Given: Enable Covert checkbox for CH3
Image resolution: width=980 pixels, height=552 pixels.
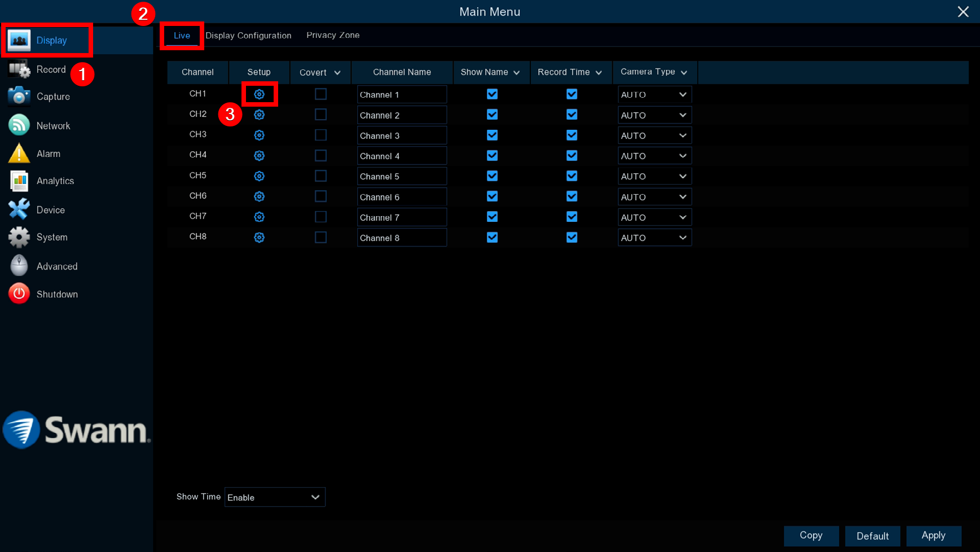Looking at the screenshot, I should pyautogui.click(x=320, y=135).
